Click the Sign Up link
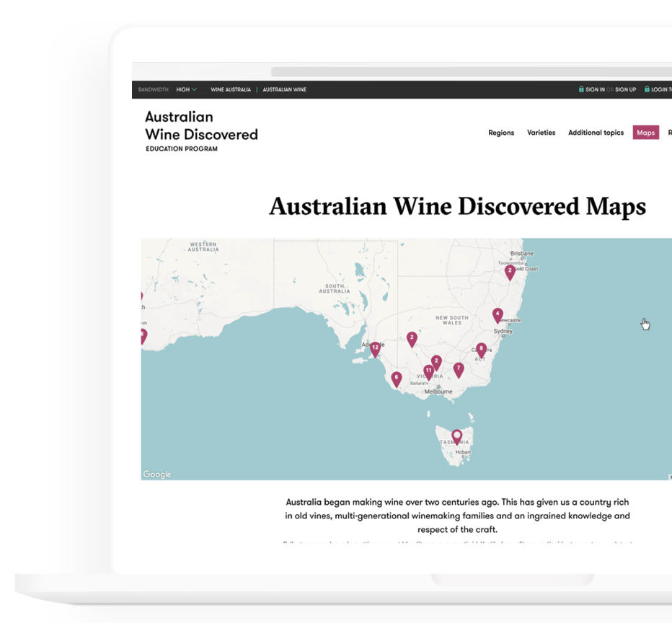 point(625,89)
